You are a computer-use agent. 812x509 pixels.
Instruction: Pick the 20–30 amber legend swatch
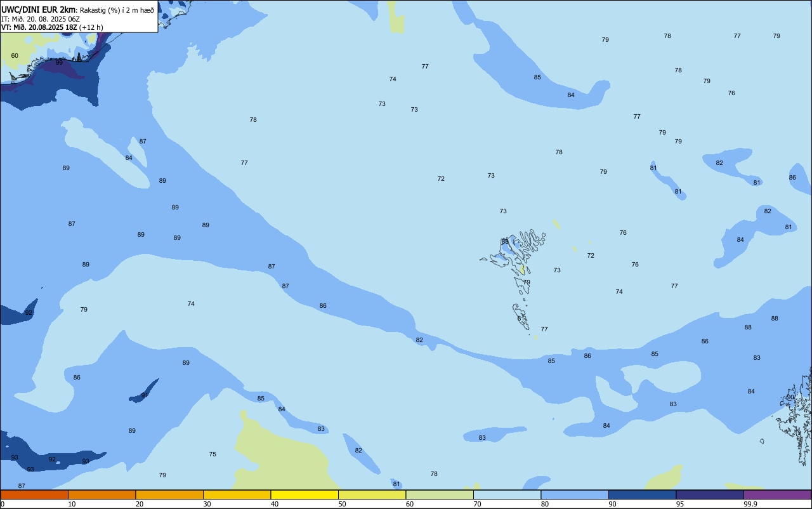point(169,494)
